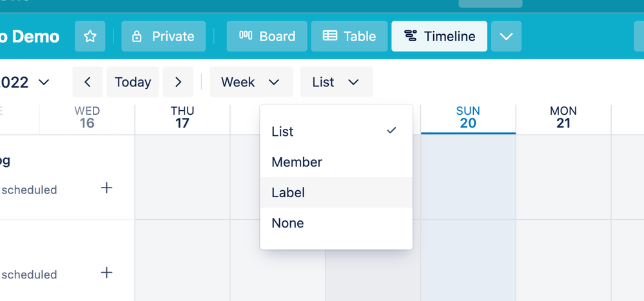Jump to Today on the timeline
This screenshot has width=644, height=301.
(x=133, y=82)
